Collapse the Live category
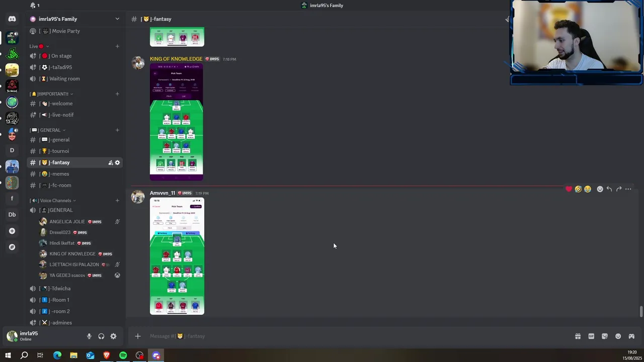Image resolution: width=644 pixels, height=362 pixels. tap(40, 46)
